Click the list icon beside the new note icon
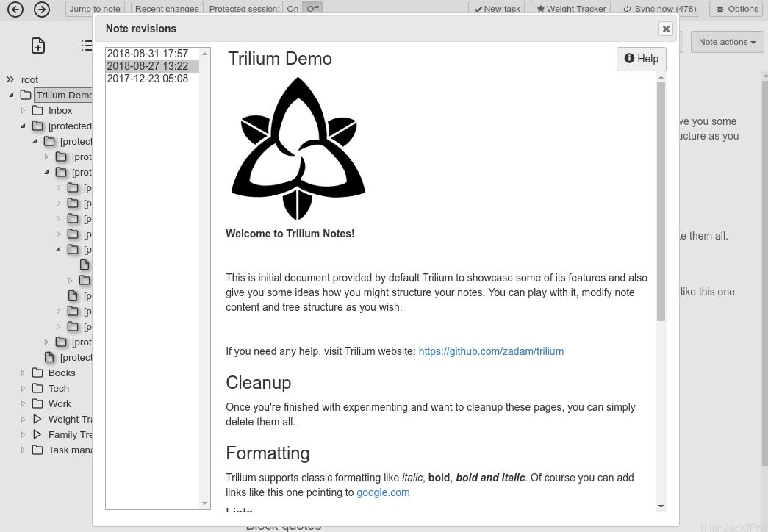 pyautogui.click(x=87, y=46)
